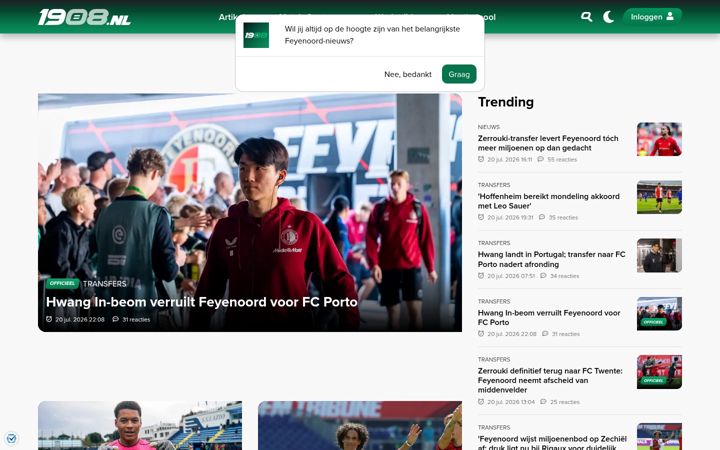Click comment bubble icon next to 55 reacties

coord(540,159)
